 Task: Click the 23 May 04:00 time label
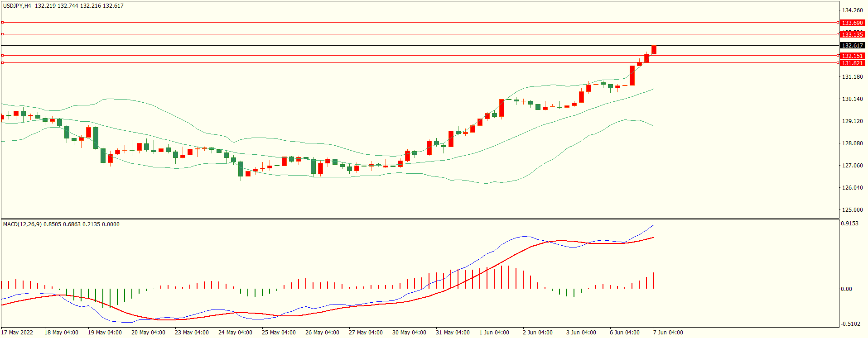(192, 333)
